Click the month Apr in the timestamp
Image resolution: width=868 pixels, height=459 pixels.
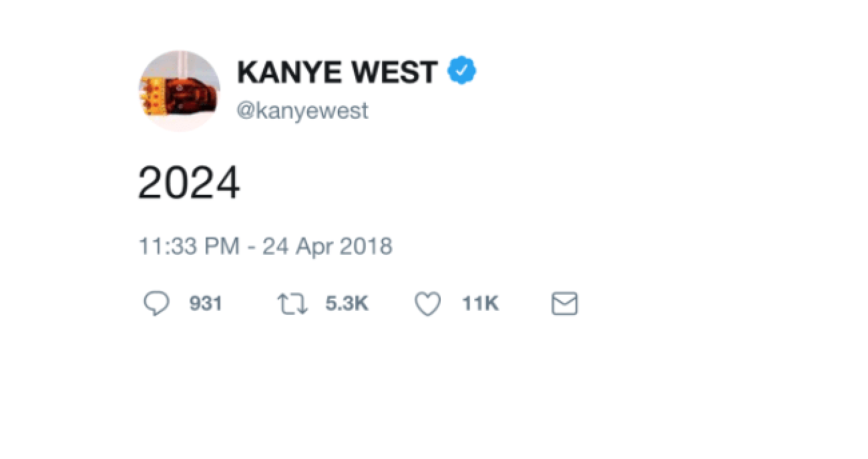tap(314, 247)
